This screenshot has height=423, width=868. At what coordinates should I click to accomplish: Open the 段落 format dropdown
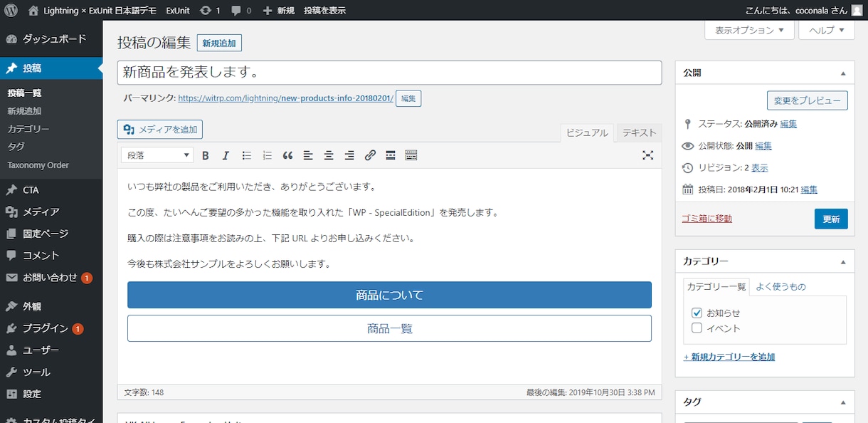tap(157, 155)
